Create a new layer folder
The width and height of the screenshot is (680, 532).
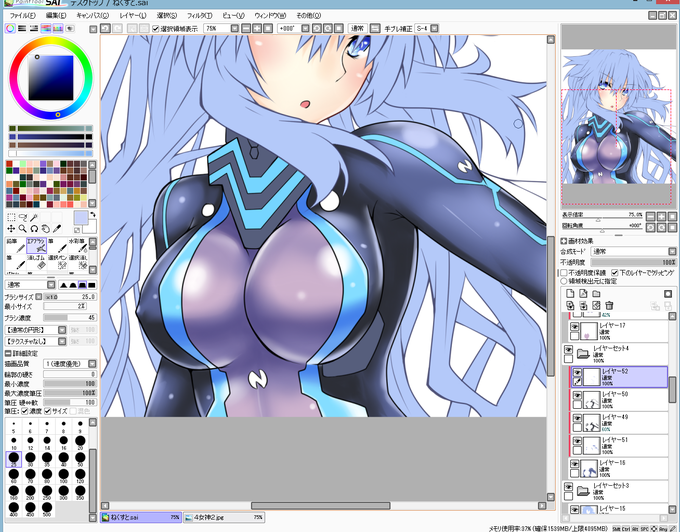(596, 294)
